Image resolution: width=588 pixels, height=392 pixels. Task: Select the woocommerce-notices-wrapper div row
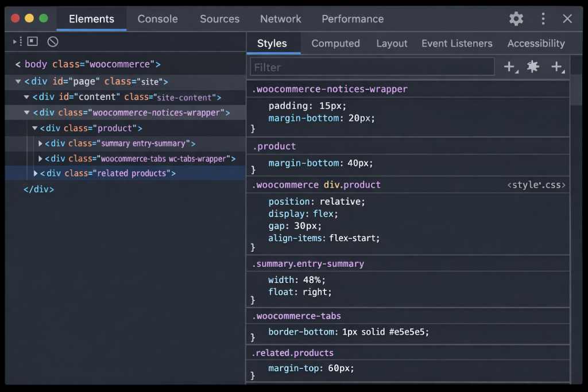tap(125, 112)
